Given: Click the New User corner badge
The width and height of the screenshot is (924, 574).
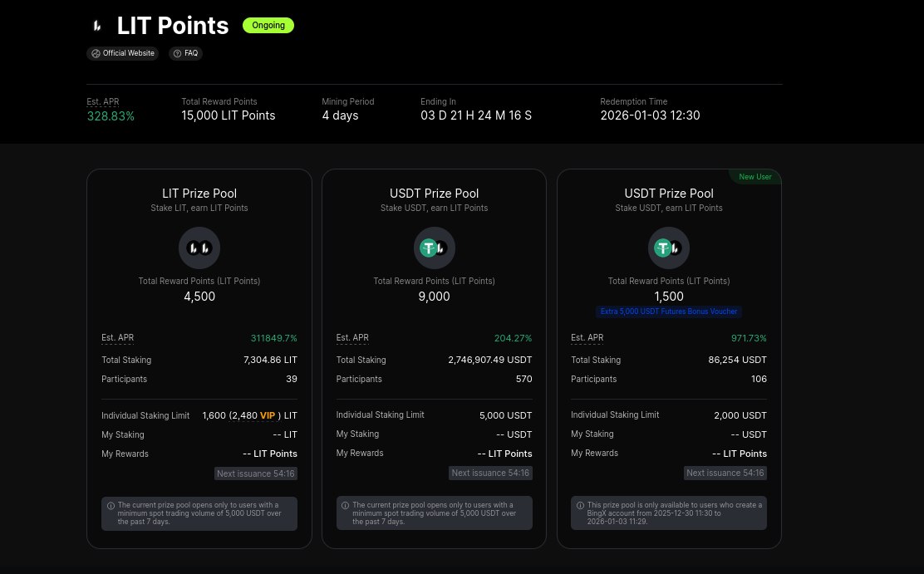Looking at the screenshot, I should click(754, 177).
